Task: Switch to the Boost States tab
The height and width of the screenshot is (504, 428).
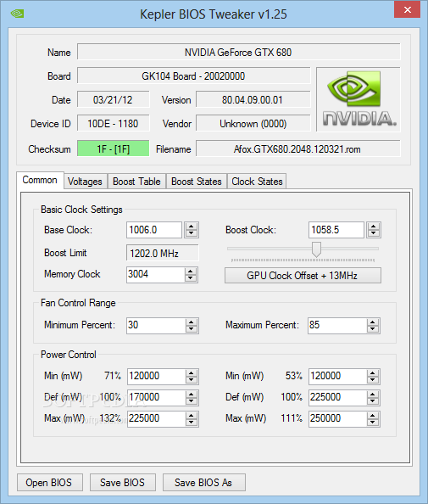Action: click(197, 182)
